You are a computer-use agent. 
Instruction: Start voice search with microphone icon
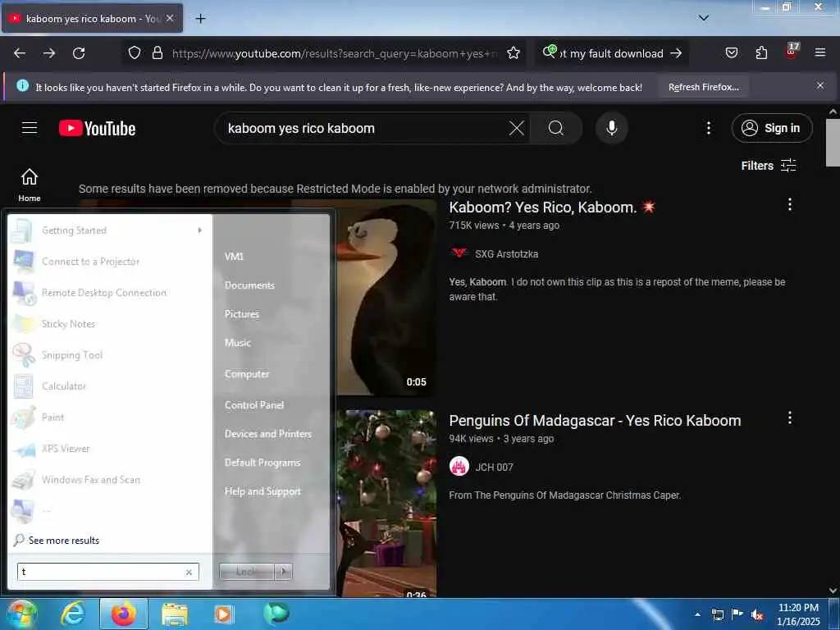point(611,128)
